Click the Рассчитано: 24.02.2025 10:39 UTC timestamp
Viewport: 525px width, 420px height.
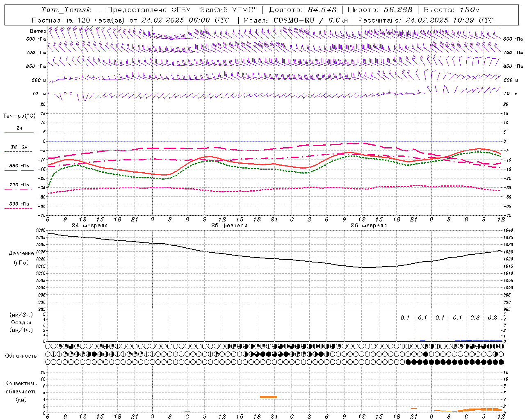426,20
